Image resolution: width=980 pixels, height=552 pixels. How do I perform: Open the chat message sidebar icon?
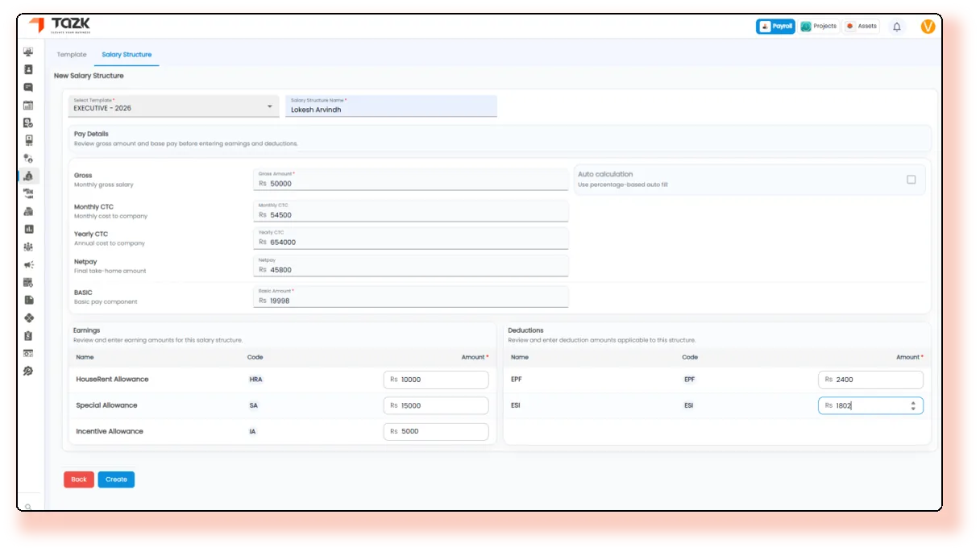coord(28,87)
